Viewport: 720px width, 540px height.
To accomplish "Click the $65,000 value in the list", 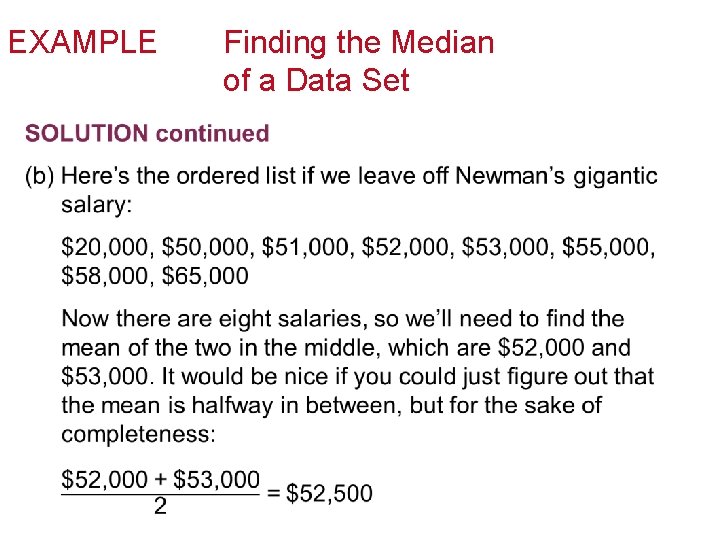I will click(x=205, y=275).
